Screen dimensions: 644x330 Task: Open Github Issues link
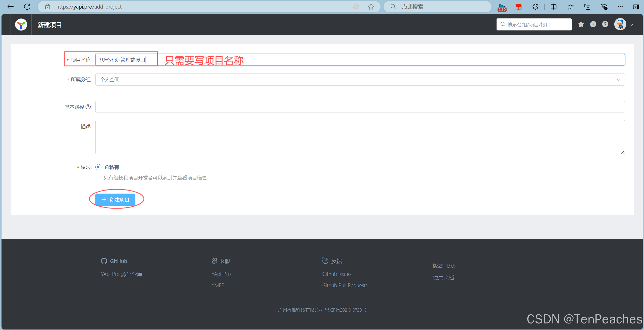(336, 274)
